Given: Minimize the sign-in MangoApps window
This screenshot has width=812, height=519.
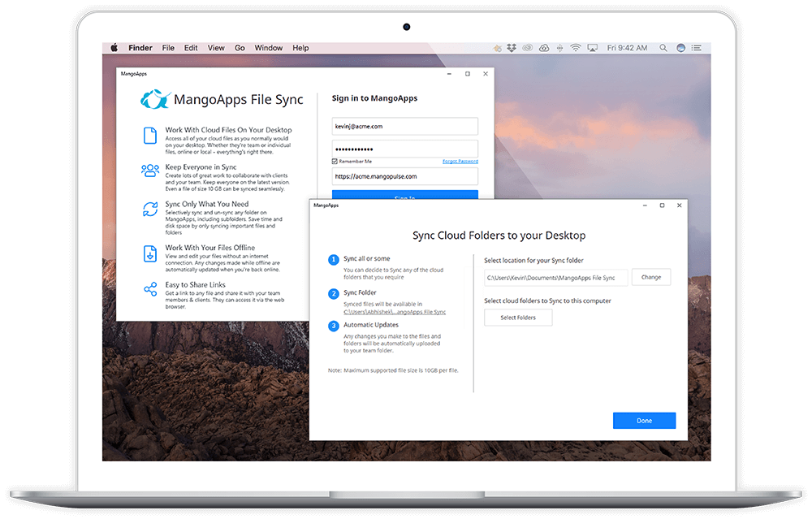Looking at the screenshot, I should coord(449,74).
